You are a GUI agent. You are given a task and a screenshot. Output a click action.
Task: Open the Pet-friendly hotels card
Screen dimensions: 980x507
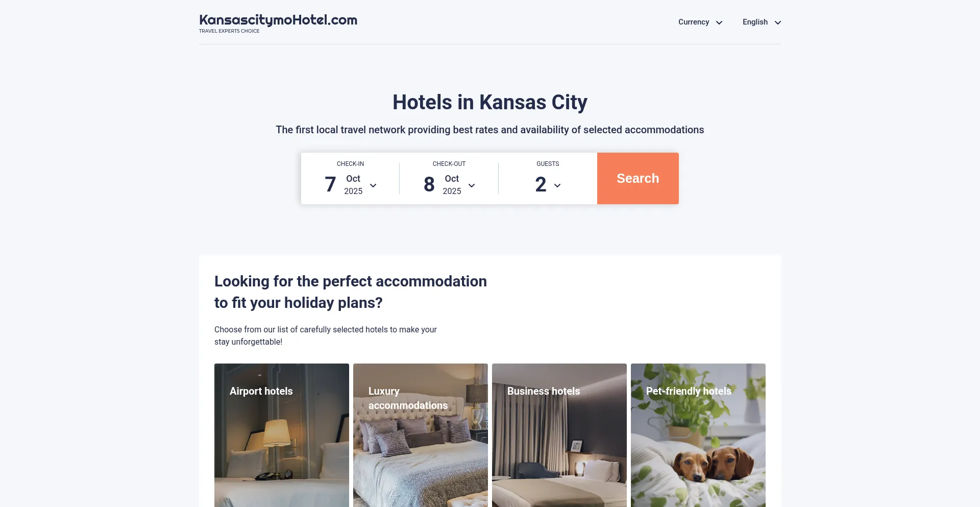point(698,435)
